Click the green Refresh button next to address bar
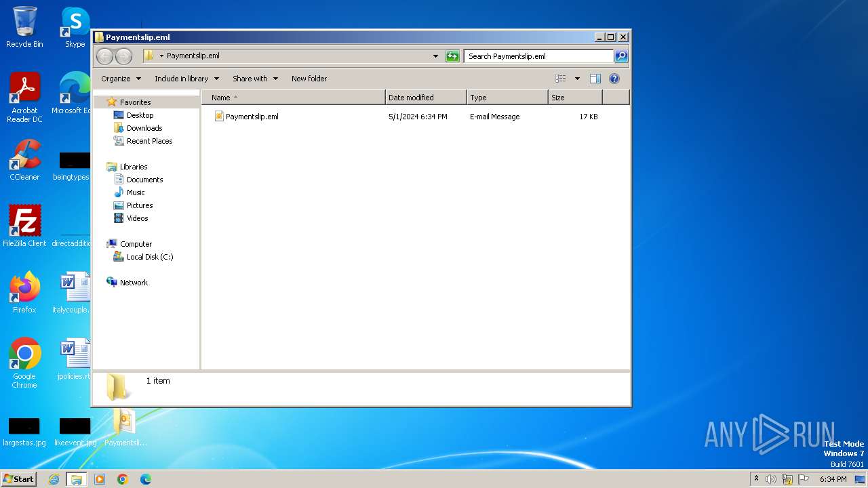The width and height of the screenshot is (868, 488). 452,56
